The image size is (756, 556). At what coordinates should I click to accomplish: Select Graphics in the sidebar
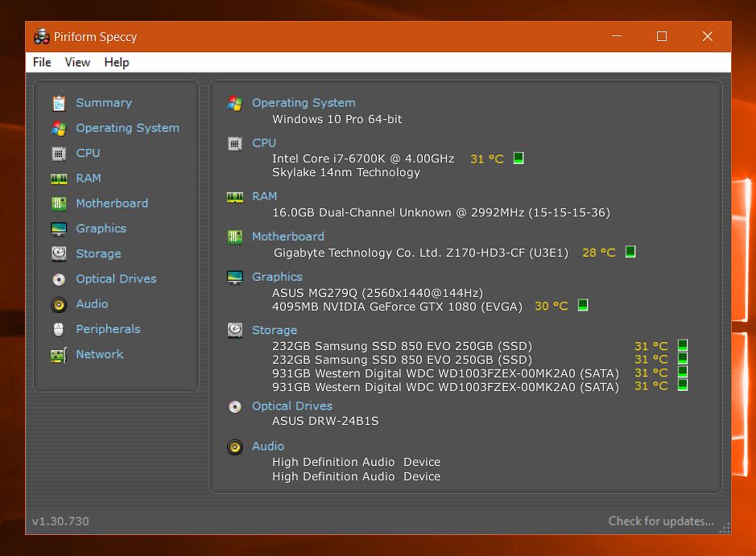[101, 229]
